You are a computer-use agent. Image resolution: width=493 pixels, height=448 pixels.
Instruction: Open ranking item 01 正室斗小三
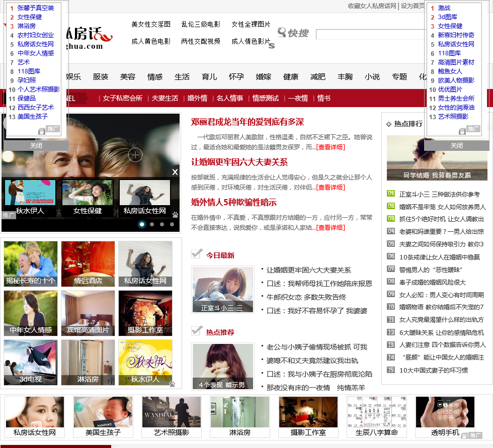pyautogui.click(x=439, y=195)
